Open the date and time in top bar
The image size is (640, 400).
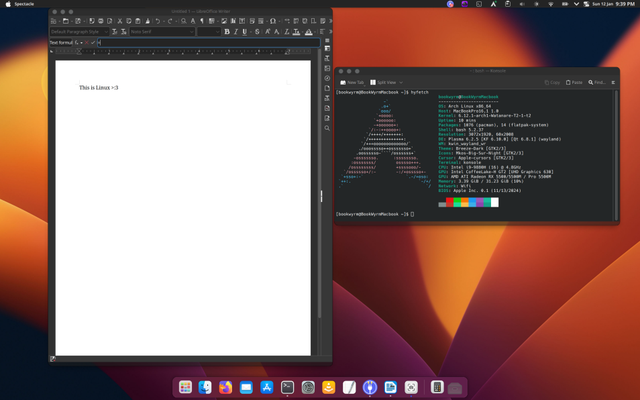point(613,4)
